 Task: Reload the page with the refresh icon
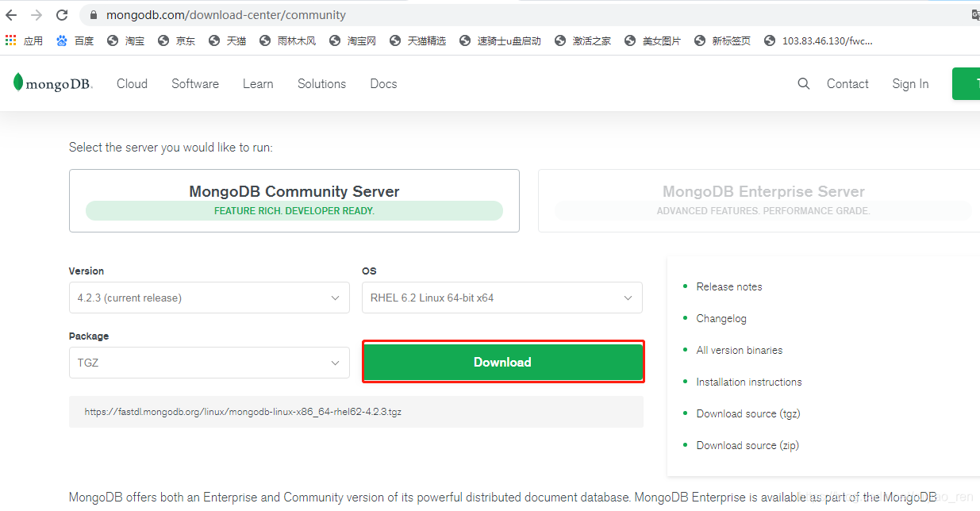click(x=62, y=14)
